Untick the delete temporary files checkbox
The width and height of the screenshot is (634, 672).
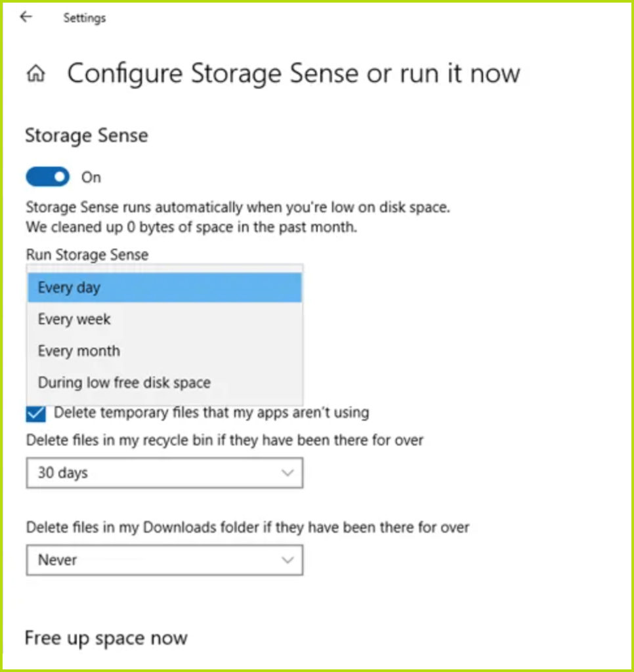coord(35,413)
